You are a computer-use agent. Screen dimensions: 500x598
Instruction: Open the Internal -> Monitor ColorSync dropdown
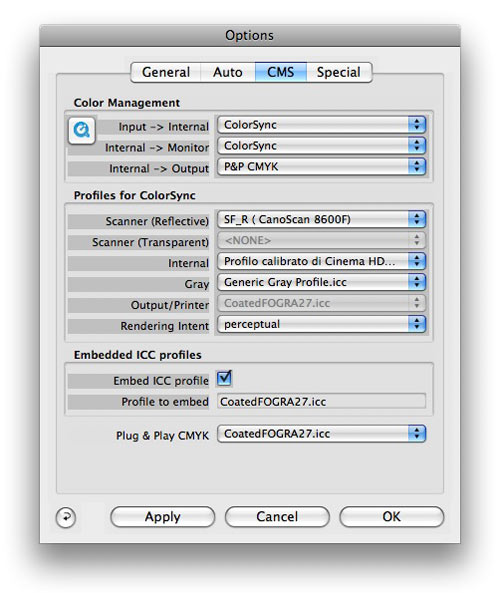(321, 146)
